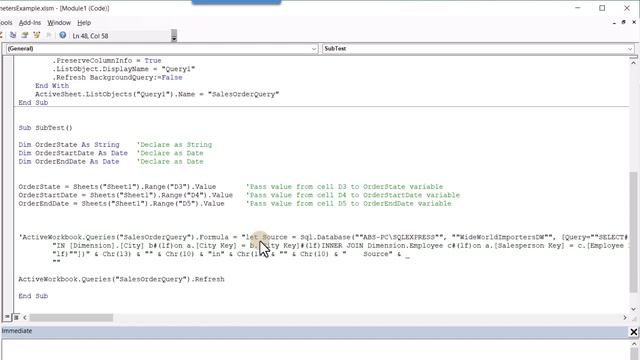Click the 'Declare as String' comment
Image resolution: width=640 pixels, height=360 pixels.
174,144
